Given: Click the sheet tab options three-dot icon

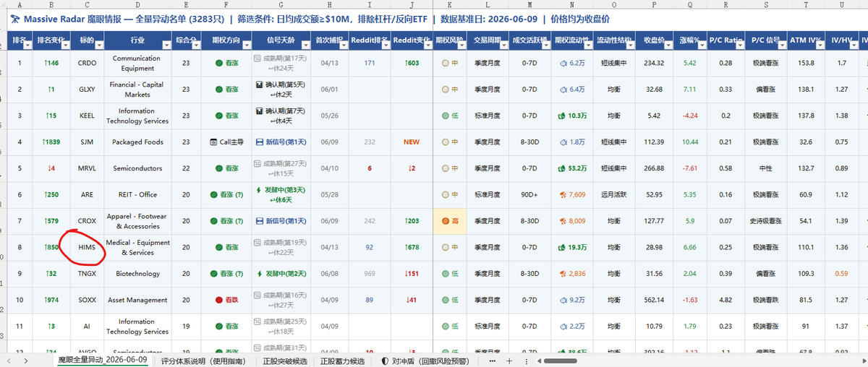Looking at the screenshot, I should click(x=527, y=360).
